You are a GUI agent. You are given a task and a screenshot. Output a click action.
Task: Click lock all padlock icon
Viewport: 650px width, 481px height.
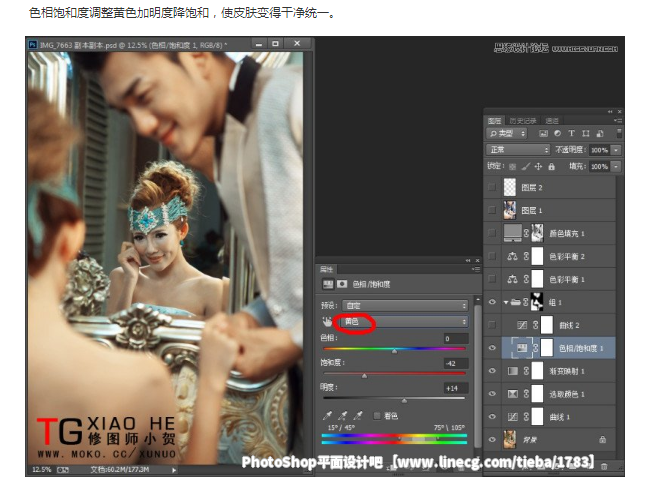coord(551,167)
